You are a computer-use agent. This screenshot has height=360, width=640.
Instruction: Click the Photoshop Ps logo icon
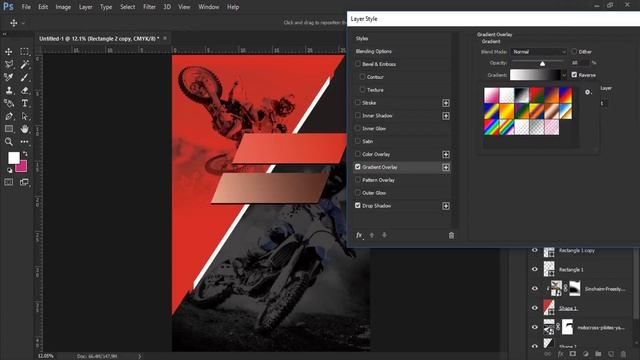pyautogui.click(x=8, y=7)
